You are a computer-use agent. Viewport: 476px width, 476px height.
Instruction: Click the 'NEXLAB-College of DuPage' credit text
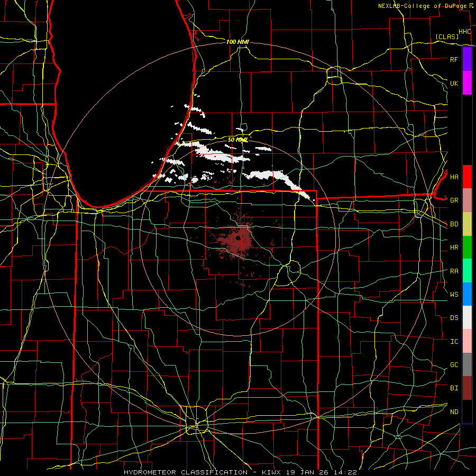[x=423, y=6]
